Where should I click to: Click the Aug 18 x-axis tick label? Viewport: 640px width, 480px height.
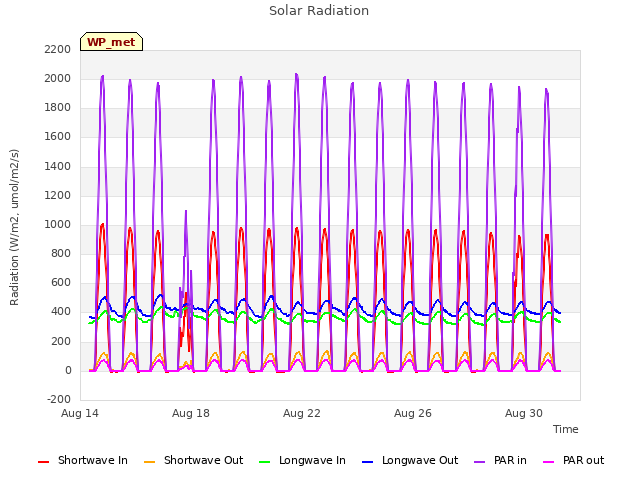191,413
